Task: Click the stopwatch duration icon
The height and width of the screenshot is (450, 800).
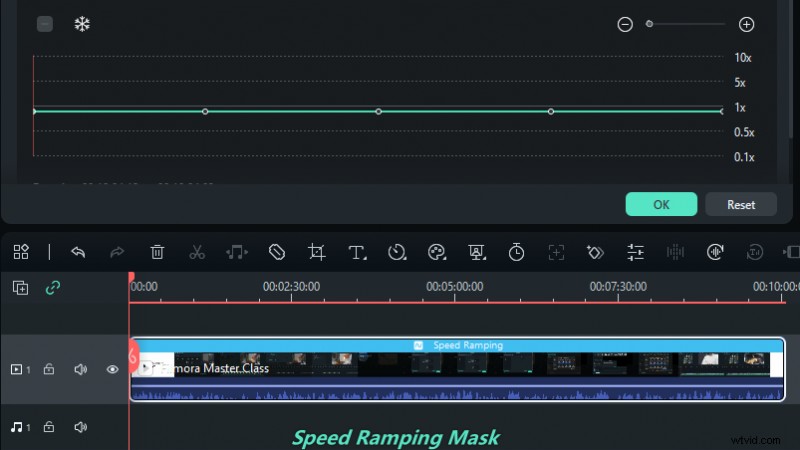Action: 516,252
